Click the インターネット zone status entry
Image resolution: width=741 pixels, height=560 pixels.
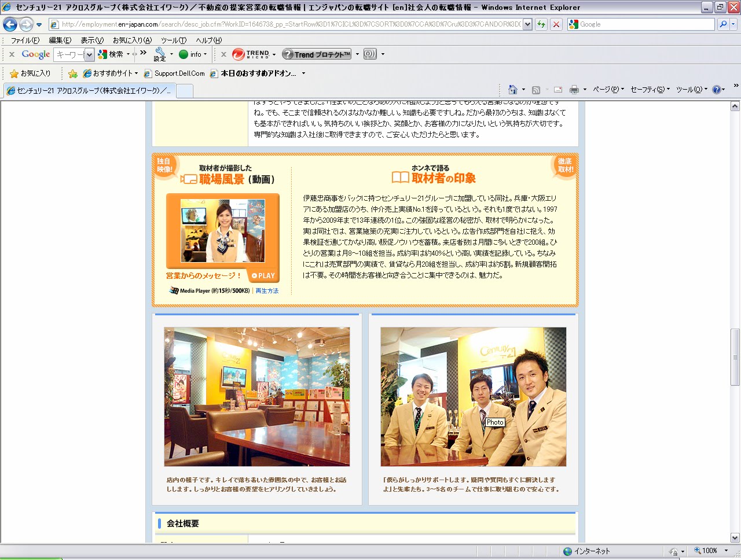(x=586, y=551)
